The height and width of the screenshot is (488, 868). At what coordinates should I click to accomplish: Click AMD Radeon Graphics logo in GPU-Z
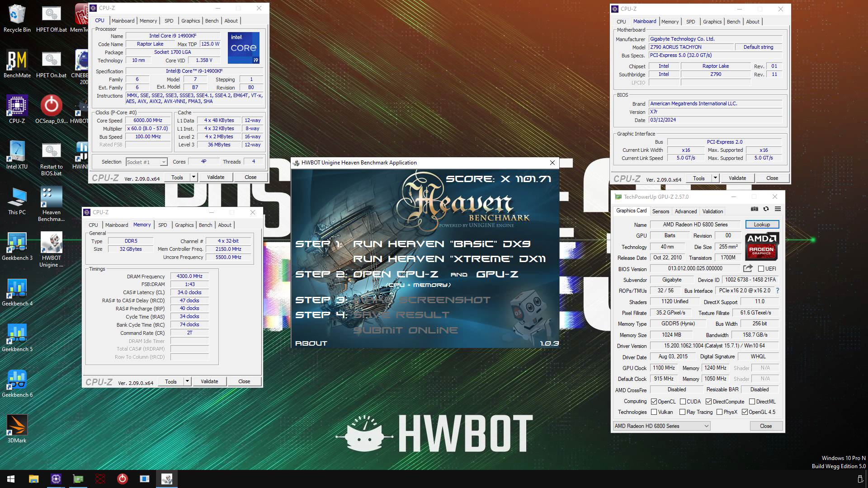(x=762, y=246)
